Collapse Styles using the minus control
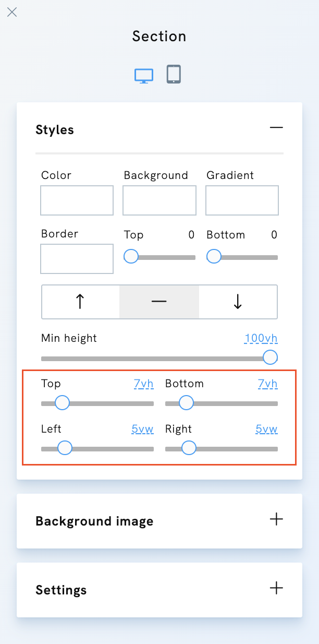319x644 pixels. pos(276,127)
